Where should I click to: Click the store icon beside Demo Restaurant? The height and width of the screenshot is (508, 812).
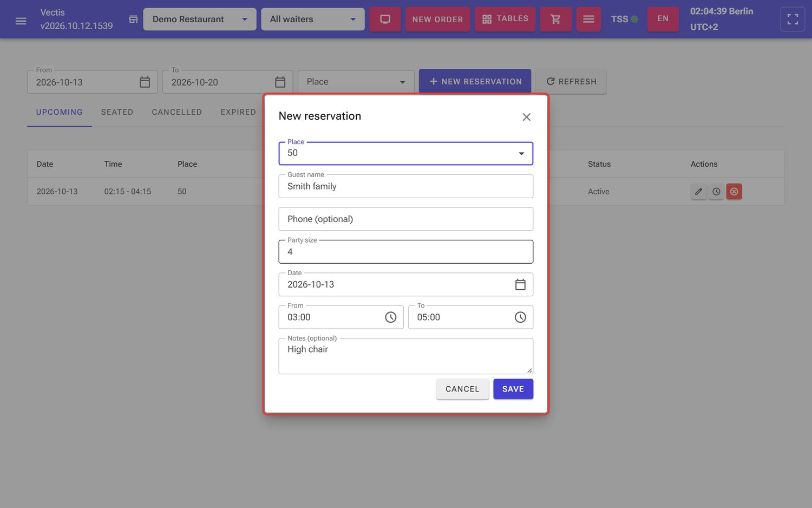[x=133, y=19]
